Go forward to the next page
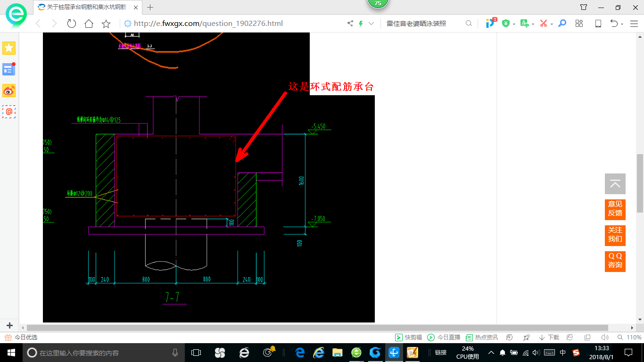This screenshot has height=362, width=644. pyautogui.click(x=54, y=24)
